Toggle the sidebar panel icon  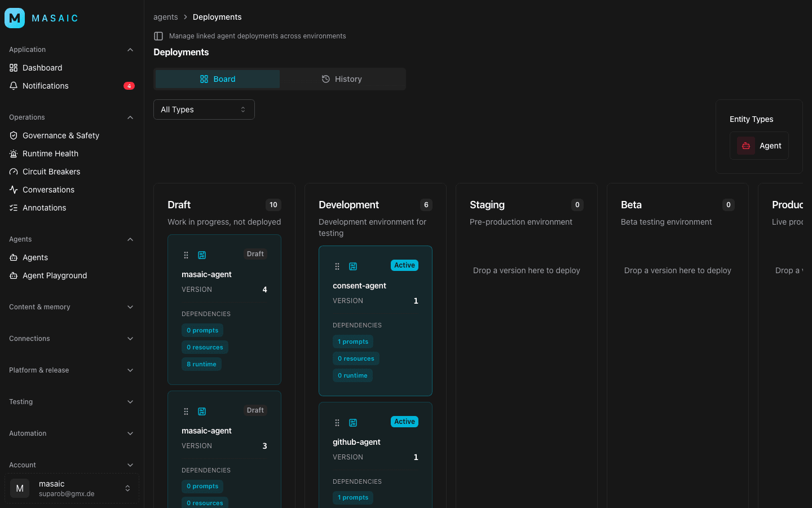tap(158, 36)
